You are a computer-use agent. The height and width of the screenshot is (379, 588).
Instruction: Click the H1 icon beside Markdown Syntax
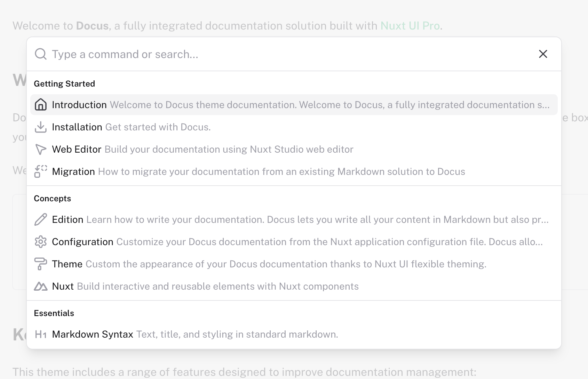(41, 334)
